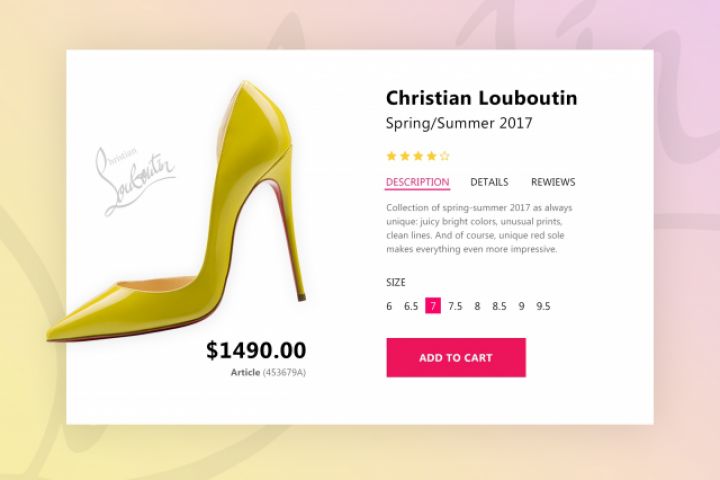Click the yellow high heel product image
Viewport: 720px width, 480px height.
200,230
